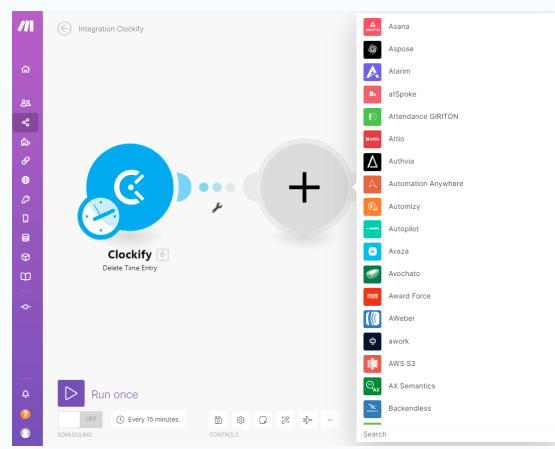Open Scenarios share icon in sidebar

point(25,122)
